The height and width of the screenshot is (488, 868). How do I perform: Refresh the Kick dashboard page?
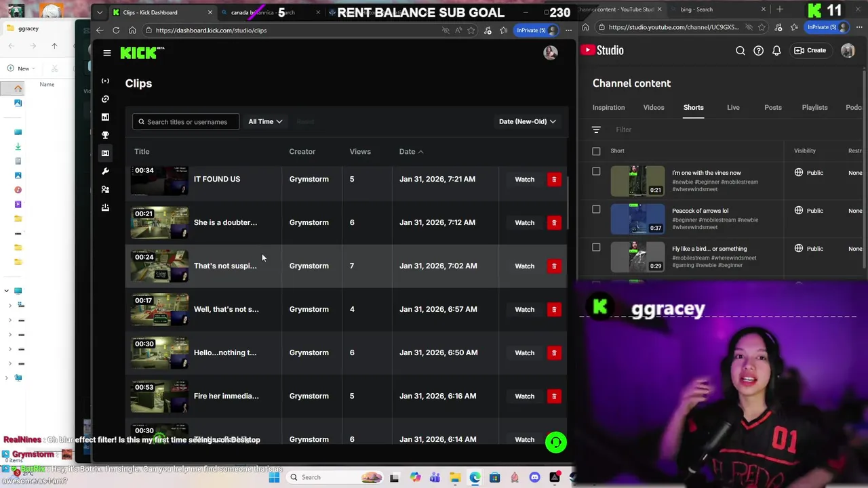tap(116, 30)
